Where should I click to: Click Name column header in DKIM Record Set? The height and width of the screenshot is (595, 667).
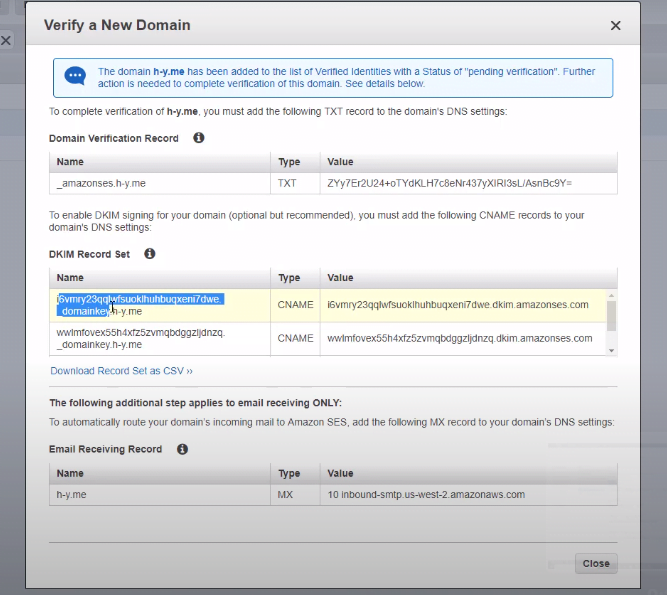[x=70, y=277]
